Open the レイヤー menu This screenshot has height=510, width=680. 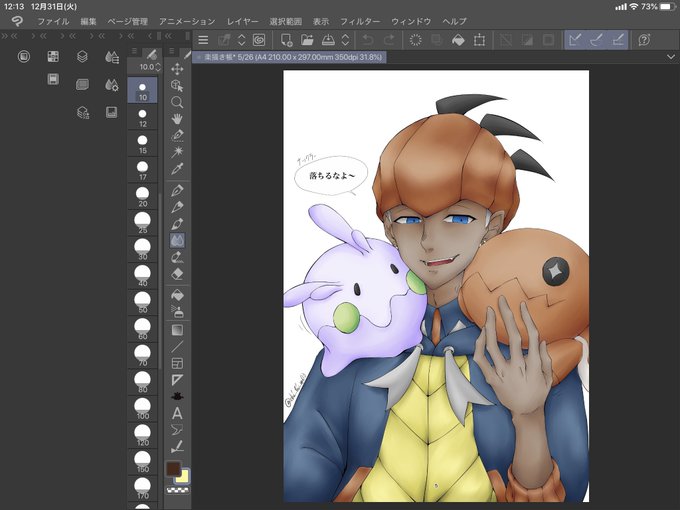[x=242, y=21]
